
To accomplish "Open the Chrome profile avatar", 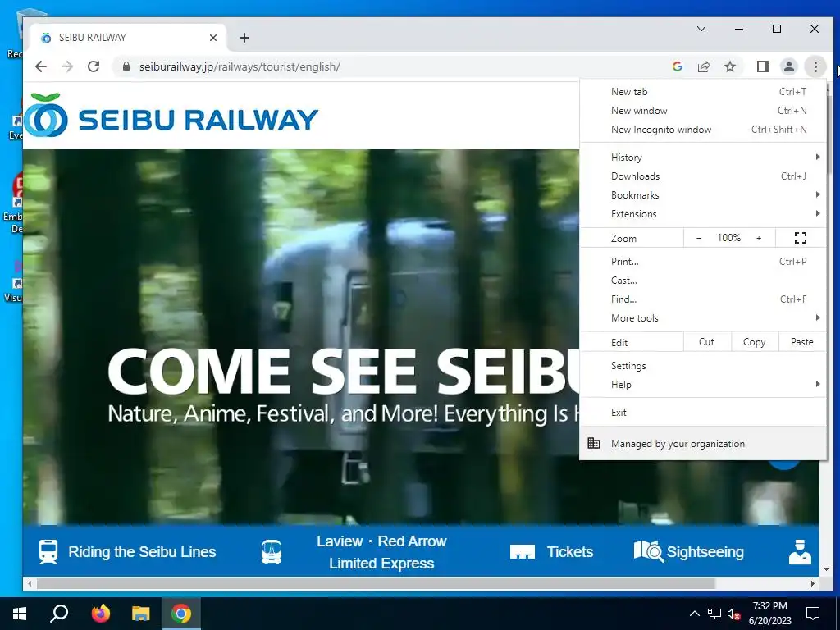I will tap(788, 66).
